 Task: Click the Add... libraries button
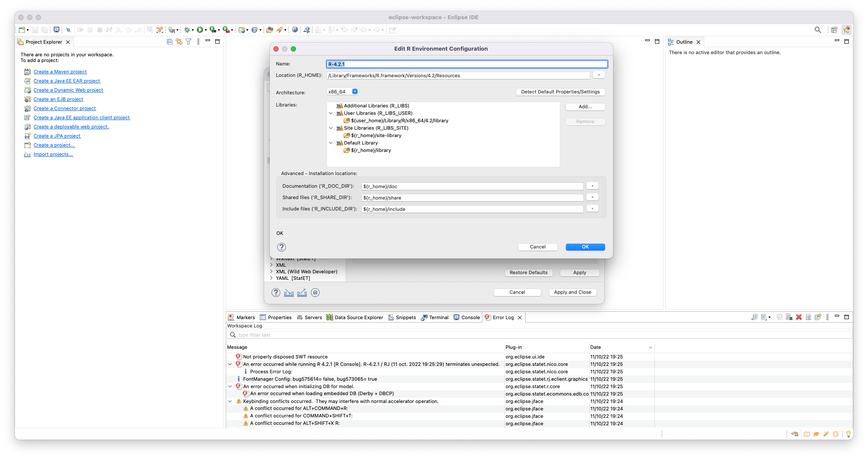(x=585, y=107)
